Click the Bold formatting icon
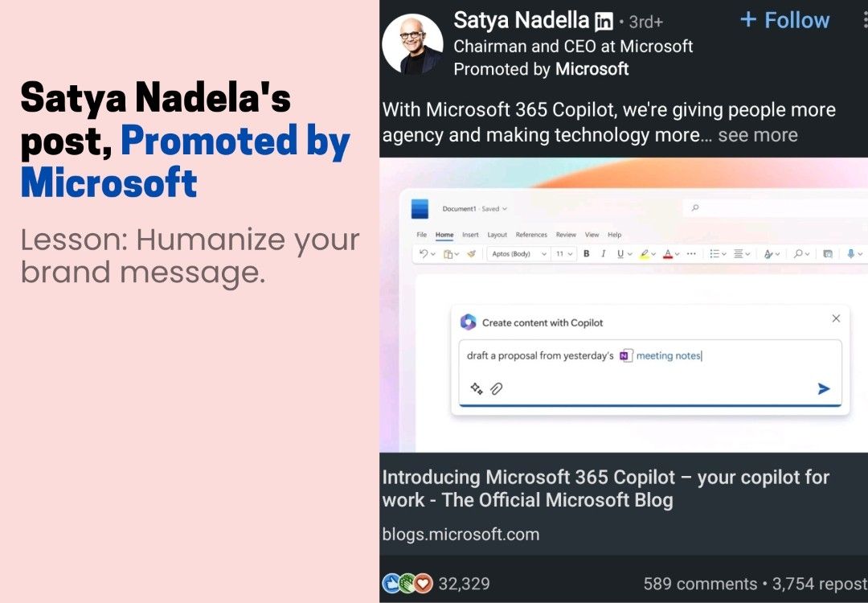868x603 pixels. point(586,254)
